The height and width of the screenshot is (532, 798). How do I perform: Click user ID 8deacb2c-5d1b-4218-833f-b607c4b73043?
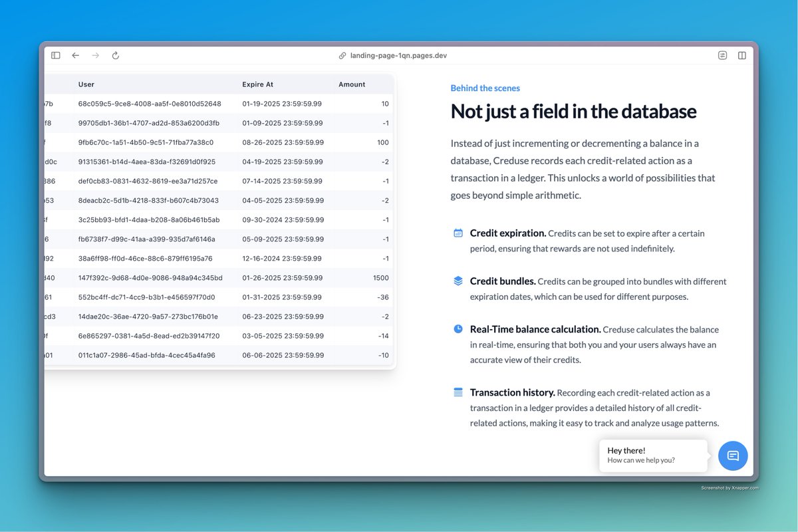148,200
